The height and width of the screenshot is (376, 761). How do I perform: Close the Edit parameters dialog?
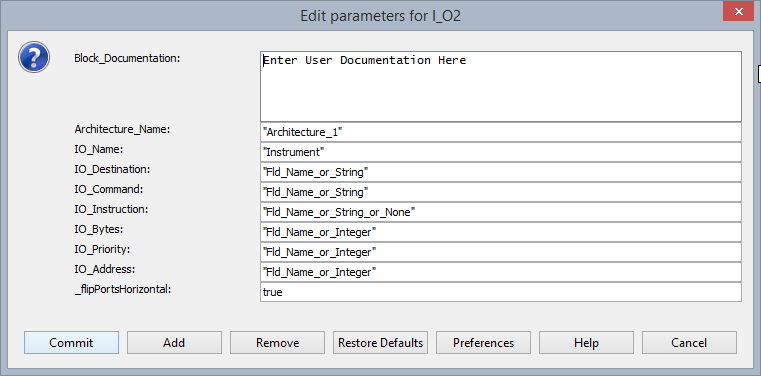point(738,11)
